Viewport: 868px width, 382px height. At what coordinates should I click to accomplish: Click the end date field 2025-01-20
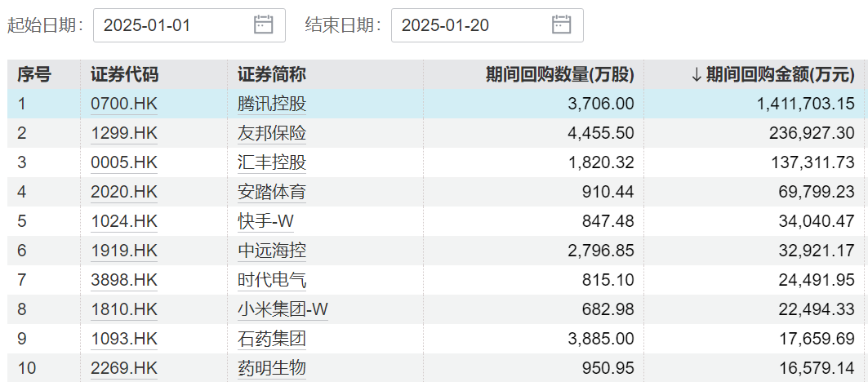pyautogui.click(x=487, y=25)
